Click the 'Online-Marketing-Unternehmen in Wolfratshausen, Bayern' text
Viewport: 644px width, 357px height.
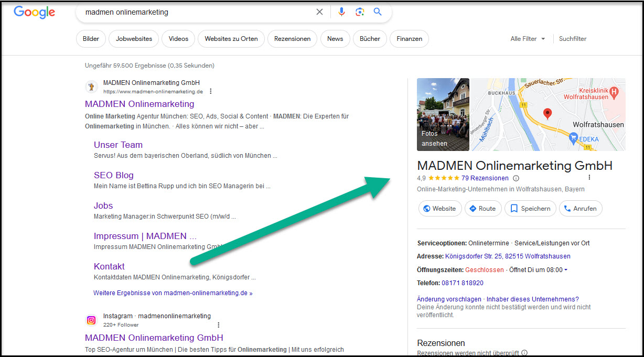tap(501, 189)
